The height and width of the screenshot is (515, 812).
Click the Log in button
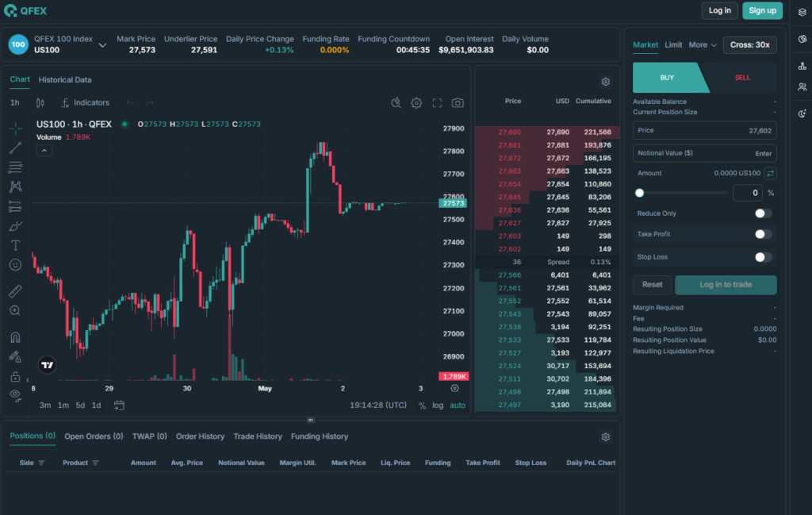tap(719, 10)
